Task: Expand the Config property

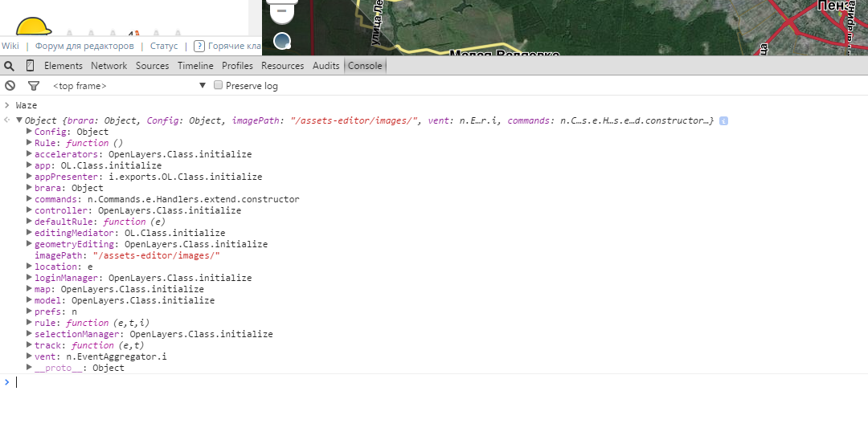Action: click(30, 132)
